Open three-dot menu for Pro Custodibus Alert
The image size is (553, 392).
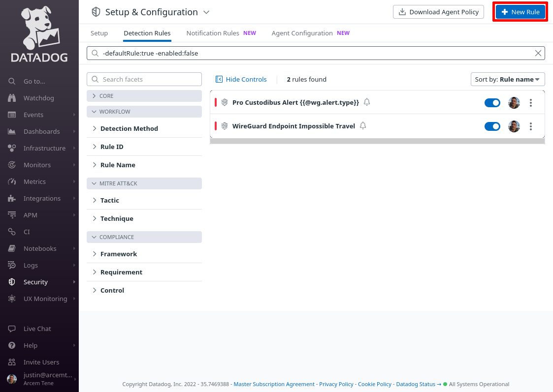pos(531,103)
